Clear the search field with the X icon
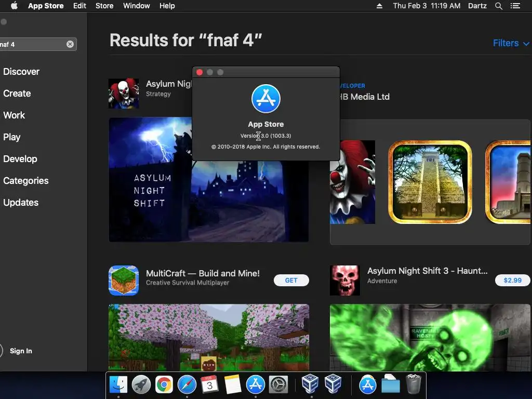 (x=70, y=44)
